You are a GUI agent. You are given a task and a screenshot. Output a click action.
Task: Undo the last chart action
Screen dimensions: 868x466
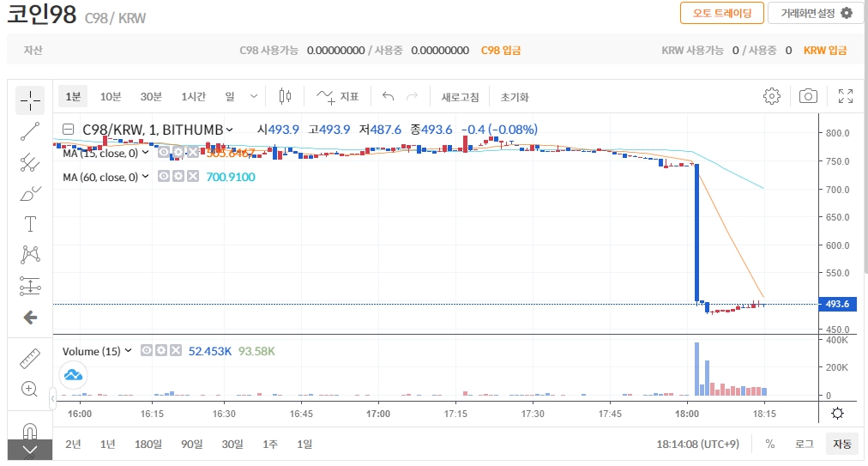388,96
